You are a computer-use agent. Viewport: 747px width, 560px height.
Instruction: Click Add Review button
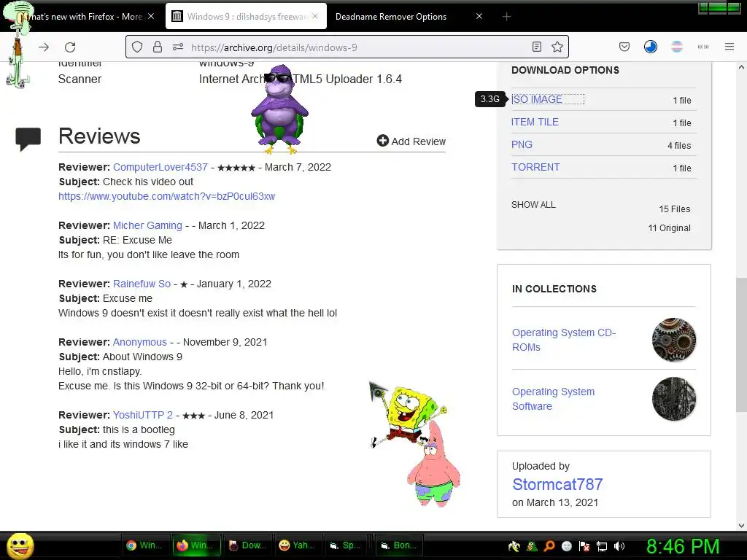pos(411,141)
